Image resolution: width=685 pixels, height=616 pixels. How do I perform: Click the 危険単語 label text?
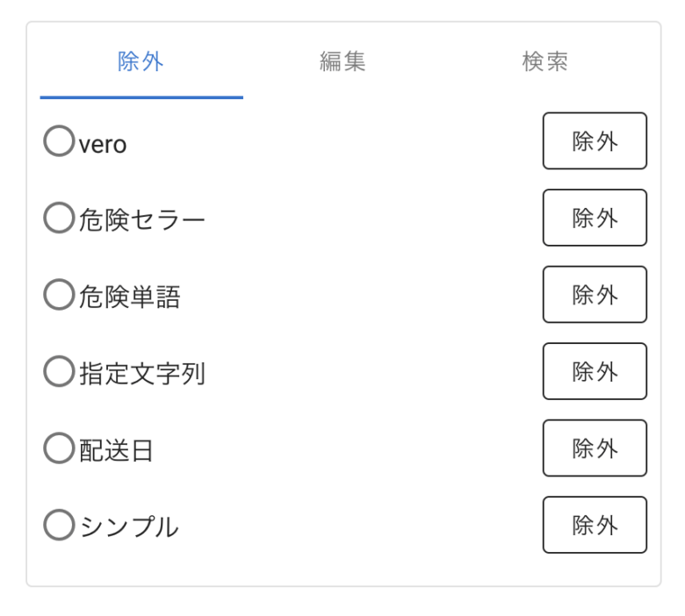pyautogui.click(x=129, y=297)
